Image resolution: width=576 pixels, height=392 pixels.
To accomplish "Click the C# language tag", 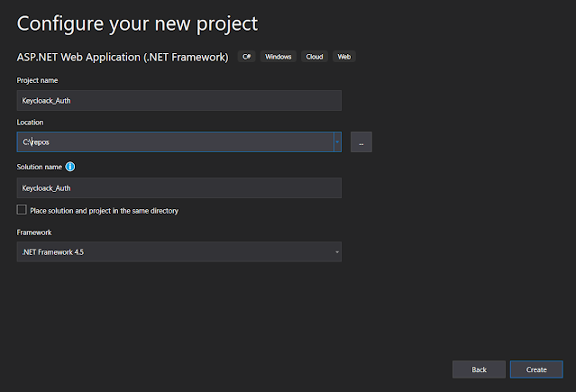I will click(x=247, y=57).
